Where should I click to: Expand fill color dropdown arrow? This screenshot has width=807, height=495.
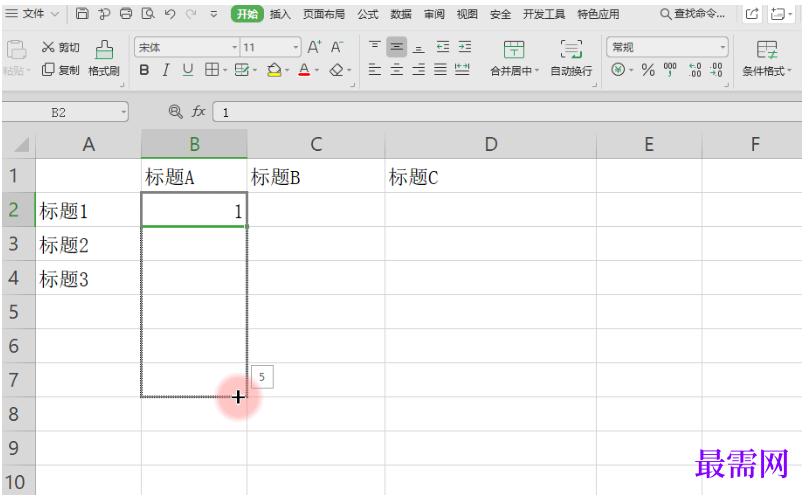(287, 70)
